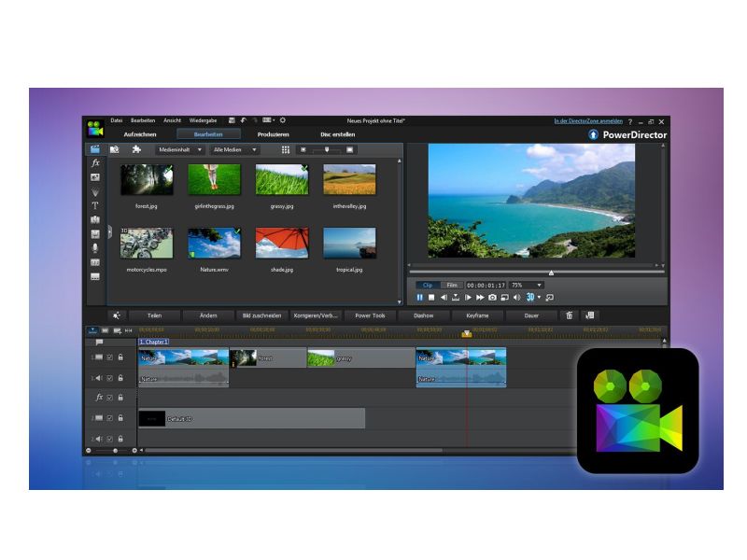Screen dimensions: 747x560
Task: Pause the preview playback
Action: click(x=419, y=298)
